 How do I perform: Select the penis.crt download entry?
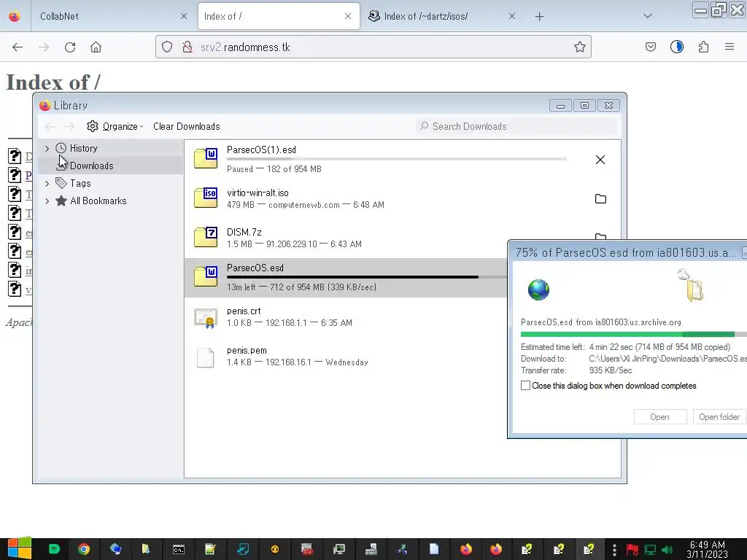coord(346,316)
